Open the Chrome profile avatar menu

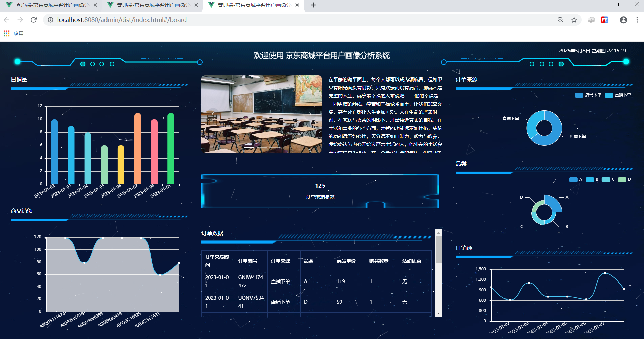click(x=623, y=20)
